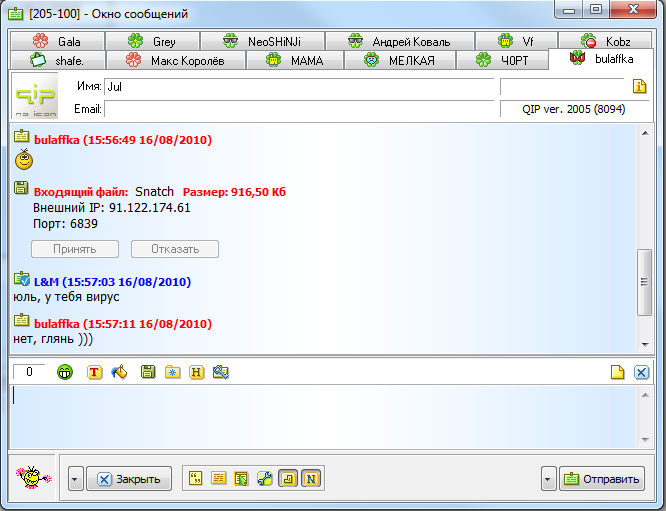Click the QIP ver. 2005 (8094) client field

[x=574, y=109]
